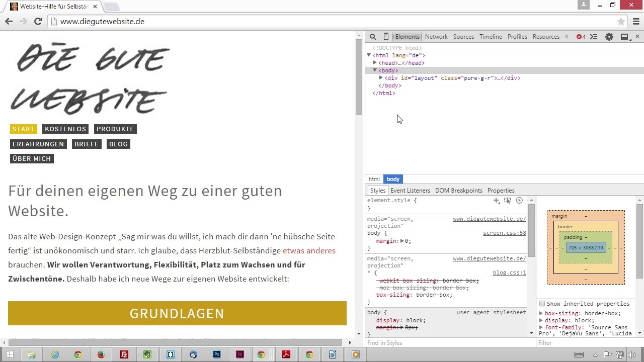This screenshot has width=644, height=362.
Task: Collapse the html lang="de" node
Action: click(369, 55)
